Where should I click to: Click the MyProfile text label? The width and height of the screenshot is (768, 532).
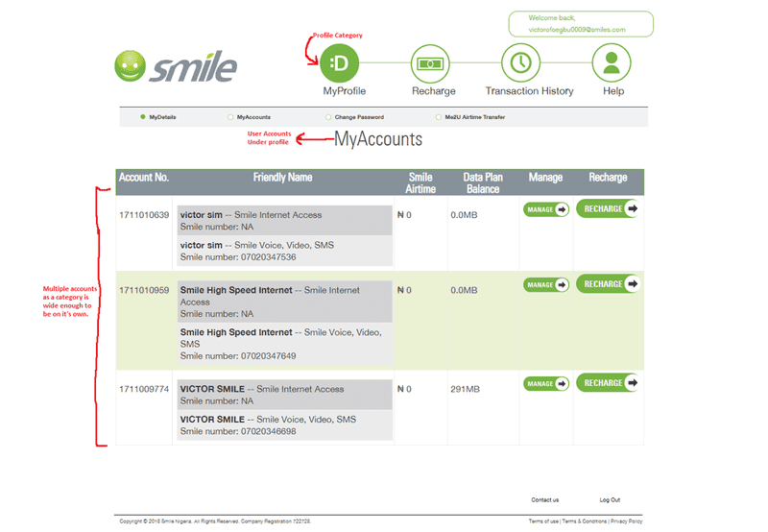click(x=345, y=91)
